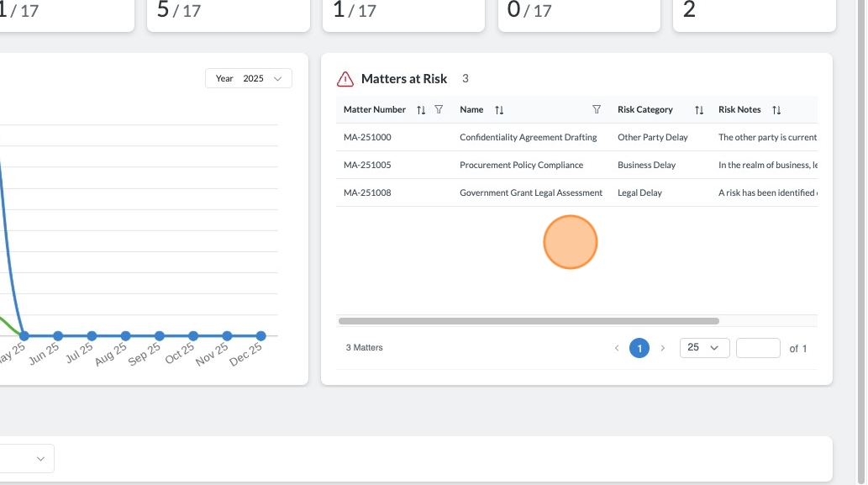Open Matter Number filter icon
This screenshot has height=485, width=868.
coord(439,109)
